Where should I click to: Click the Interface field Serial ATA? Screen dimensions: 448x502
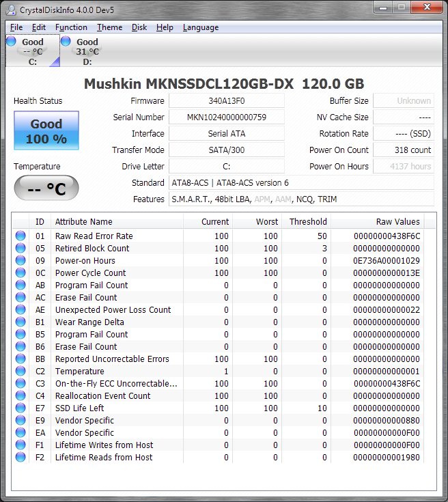click(227, 133)
